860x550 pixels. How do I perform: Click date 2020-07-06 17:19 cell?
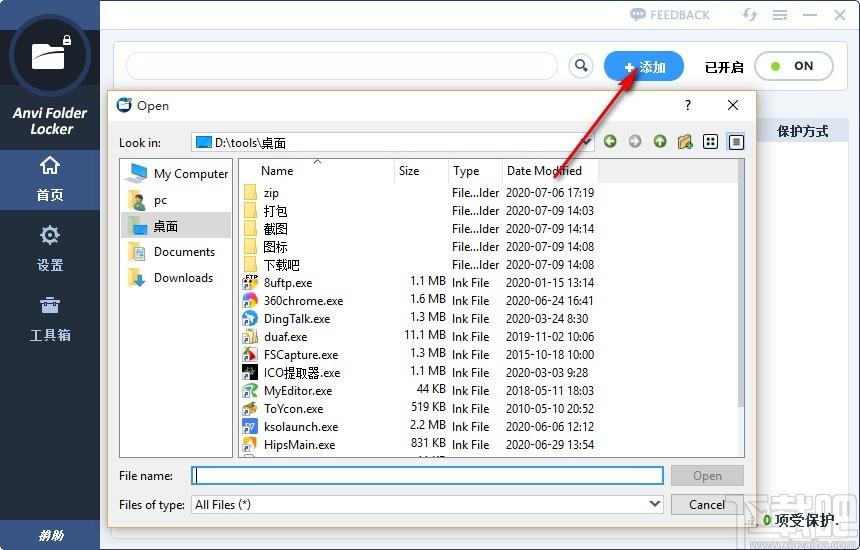click(550, 192)
